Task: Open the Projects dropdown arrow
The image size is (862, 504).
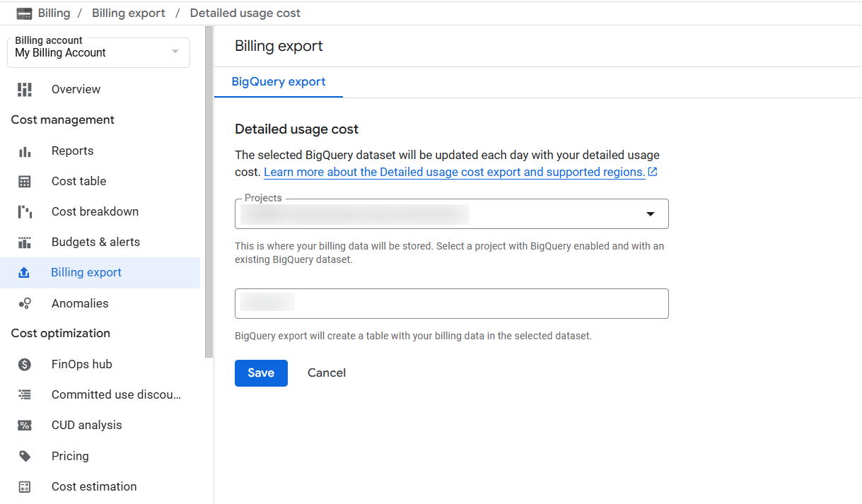Action: [650, 214]
